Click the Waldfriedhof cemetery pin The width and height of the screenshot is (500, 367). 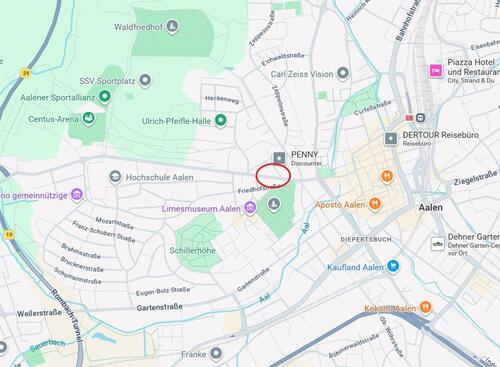(172, 27)
